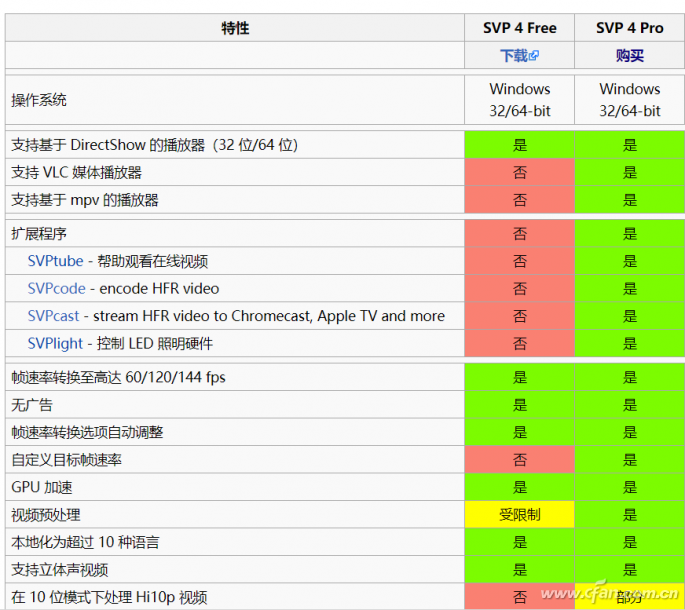Click the 自定义目标帧速率 label
The image size is (685, 610).
point(66,460)
